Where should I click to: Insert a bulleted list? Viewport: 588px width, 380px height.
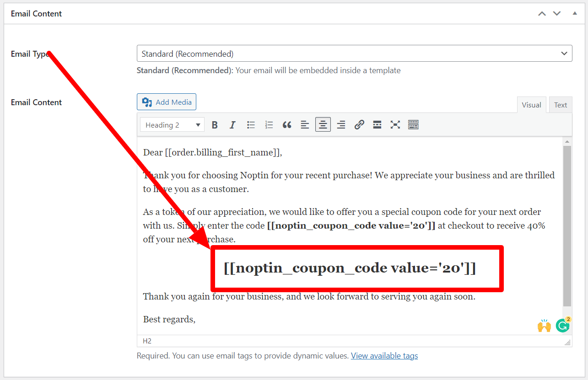[x=251, y=125]
